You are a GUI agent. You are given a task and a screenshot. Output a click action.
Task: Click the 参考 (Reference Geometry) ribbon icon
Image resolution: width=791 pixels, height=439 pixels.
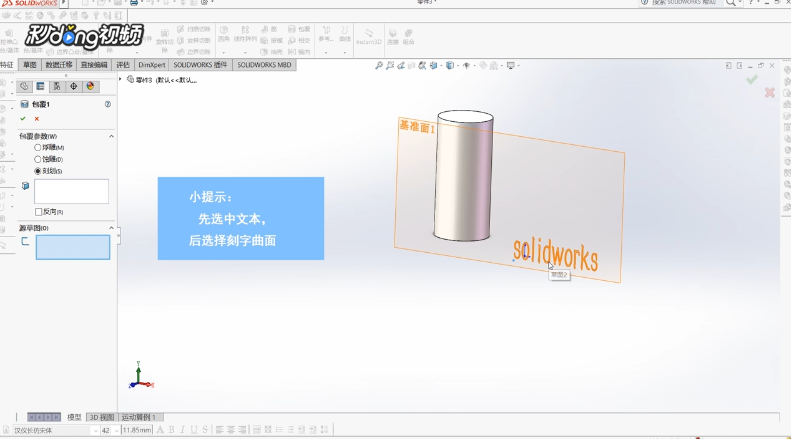coord(326,34)
